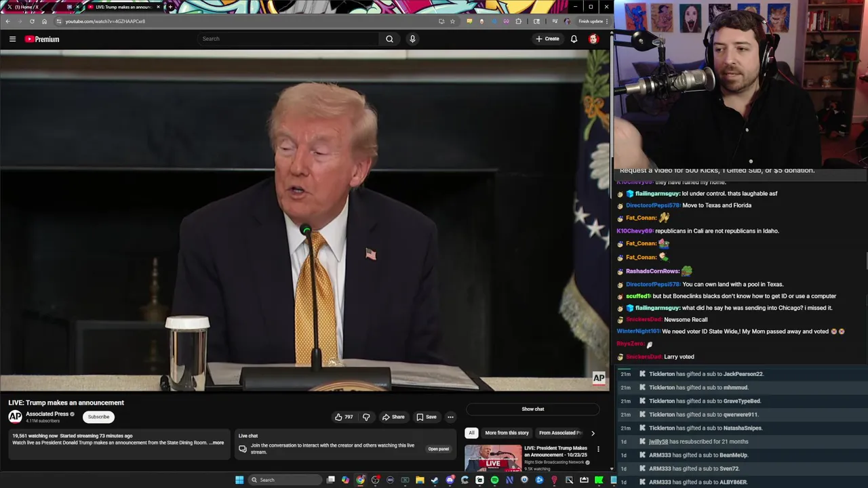Viewport: 868px width, 488px height.
Task: Click the Share button under the video
Action: [x=393, y=417]
